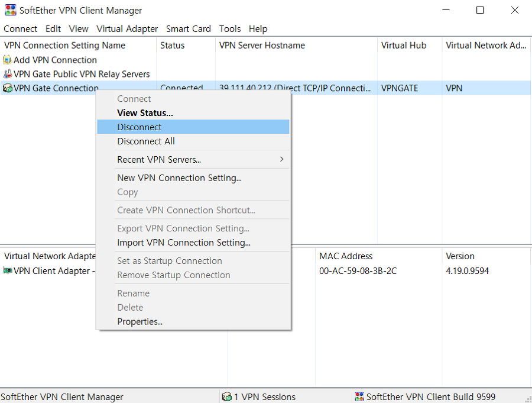The image size is (532, 403).
Task: Click the Delete context menu entry
Action: (193, 307)
